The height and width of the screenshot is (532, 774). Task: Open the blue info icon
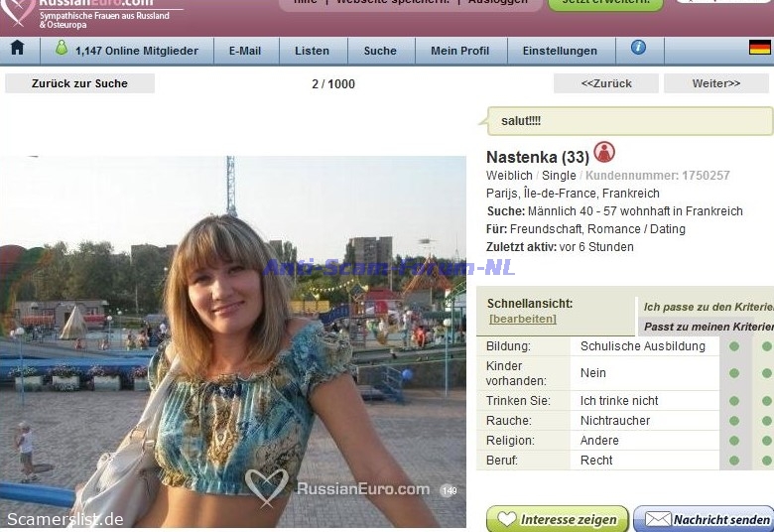click(638, 48)
